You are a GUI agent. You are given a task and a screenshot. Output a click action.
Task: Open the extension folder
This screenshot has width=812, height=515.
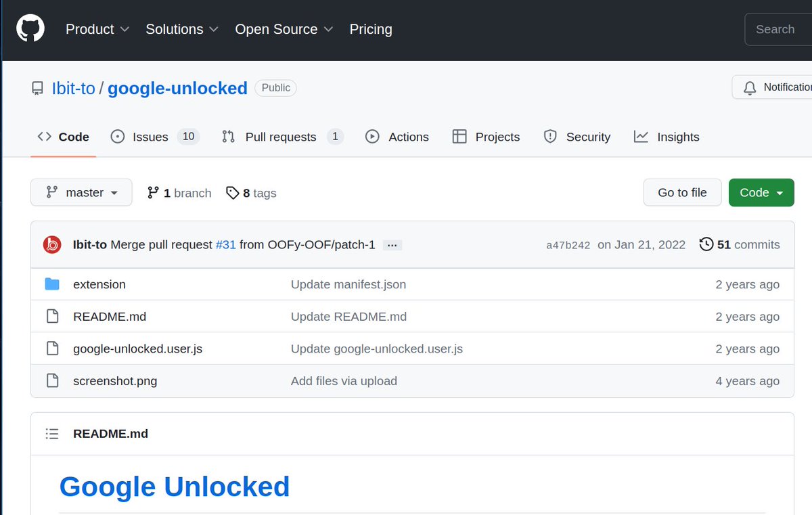[x=99, y=284]
